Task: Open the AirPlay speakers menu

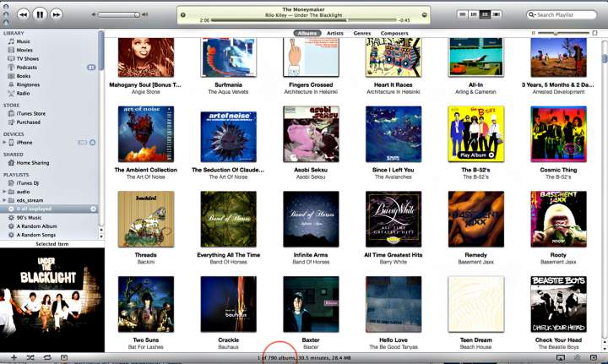Action: [561, 357]
